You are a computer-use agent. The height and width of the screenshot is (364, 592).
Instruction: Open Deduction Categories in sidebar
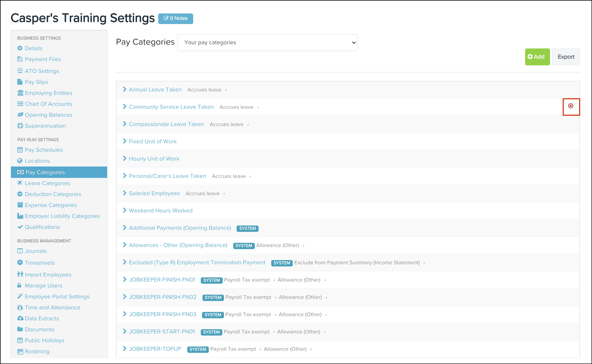(53, 194)
